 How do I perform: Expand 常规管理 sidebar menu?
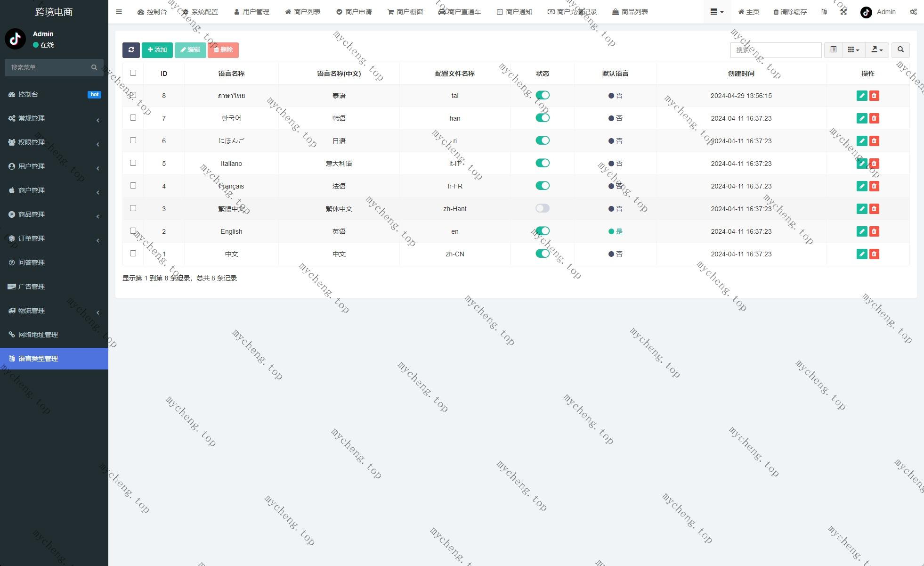[x=54, y=118]
